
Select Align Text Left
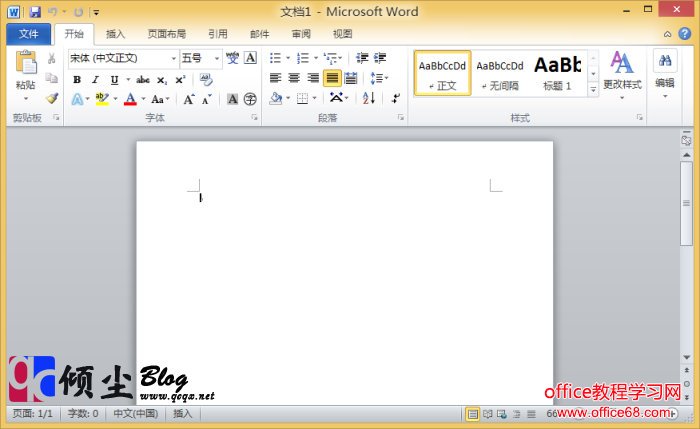click(275, 78)
